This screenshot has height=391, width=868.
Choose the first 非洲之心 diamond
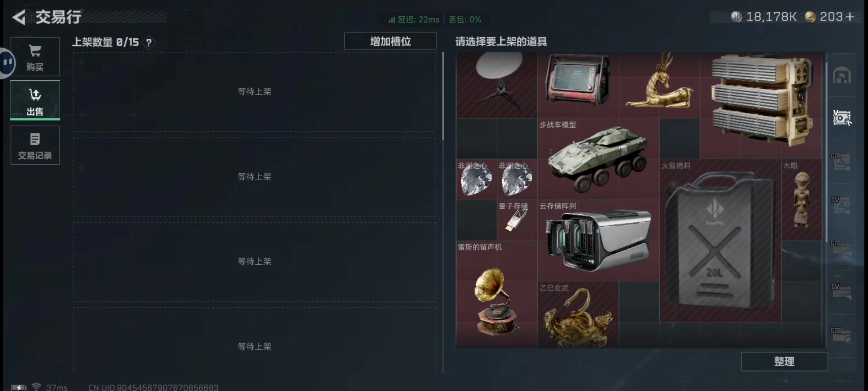click(476, 179)
